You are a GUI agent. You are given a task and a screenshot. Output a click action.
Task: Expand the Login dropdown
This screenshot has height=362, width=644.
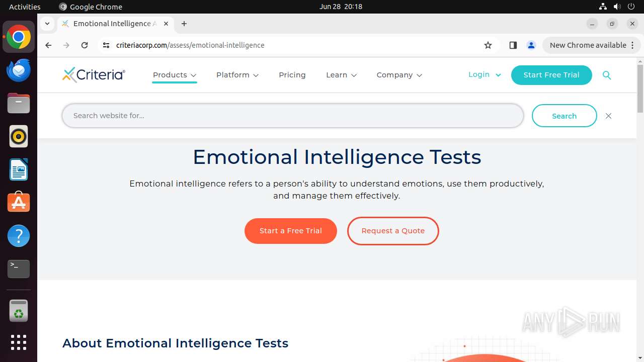485,74
